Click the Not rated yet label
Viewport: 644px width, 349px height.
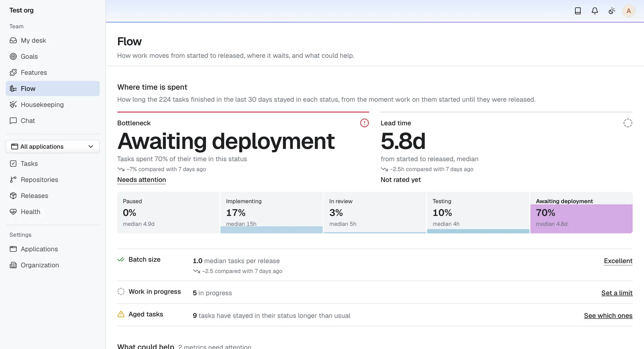coord(401,180)
